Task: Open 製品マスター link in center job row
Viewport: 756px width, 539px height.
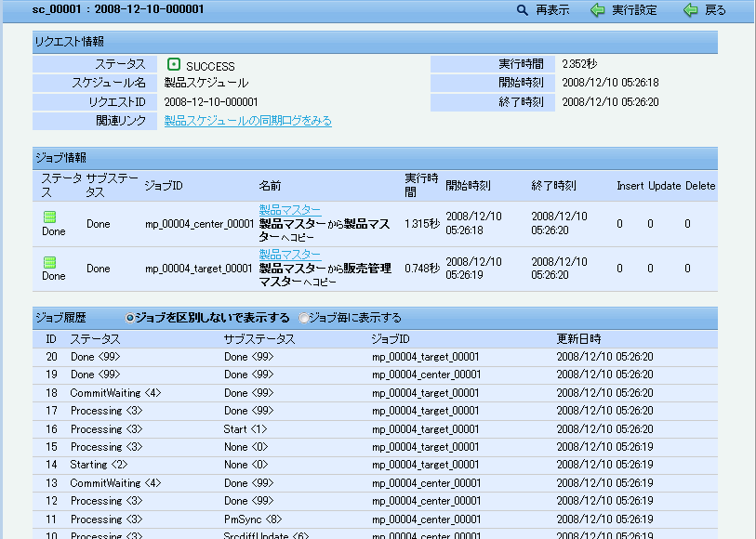Action: click(x=290, y=210)
